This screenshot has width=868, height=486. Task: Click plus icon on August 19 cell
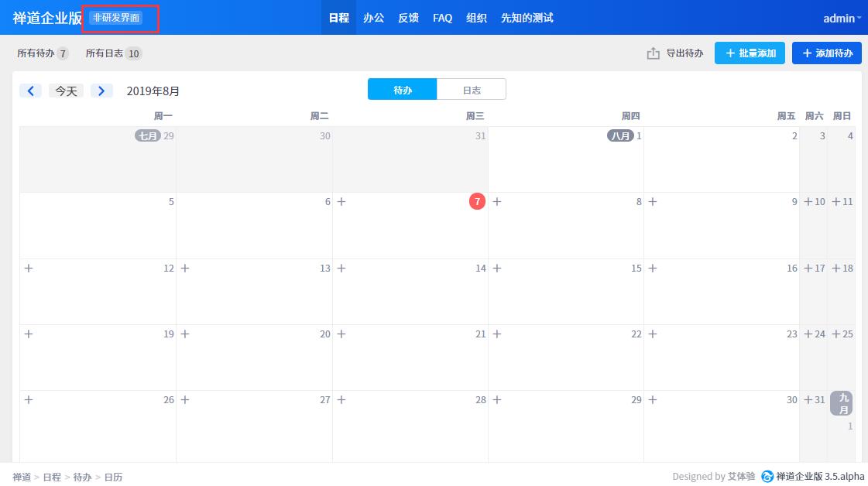29,334
